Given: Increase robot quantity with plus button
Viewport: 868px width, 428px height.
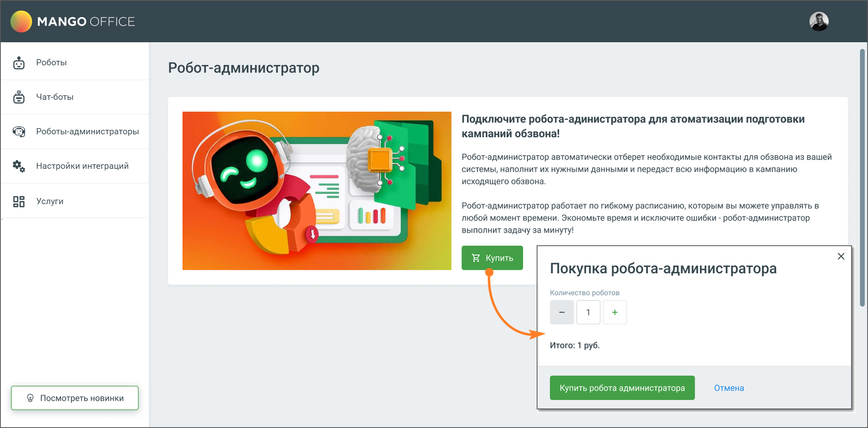Looking at the screenshot, I should click(x=615, y=312).
